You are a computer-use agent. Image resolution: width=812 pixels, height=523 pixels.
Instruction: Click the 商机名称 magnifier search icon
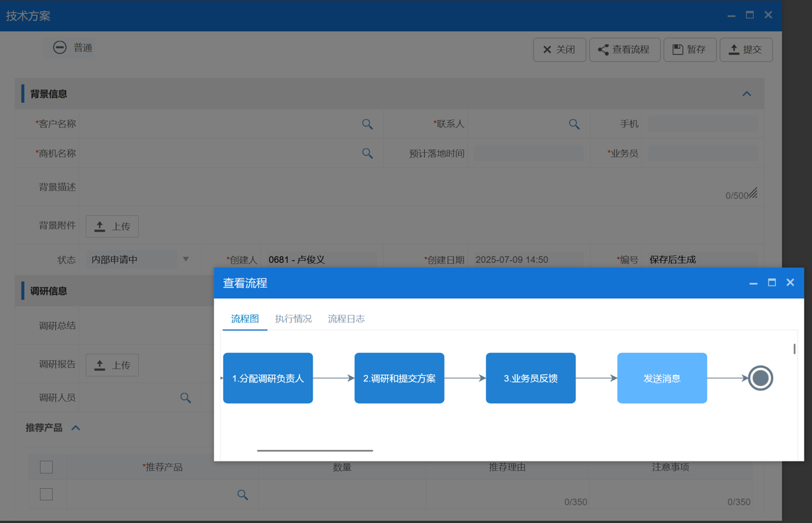point(367,153)
